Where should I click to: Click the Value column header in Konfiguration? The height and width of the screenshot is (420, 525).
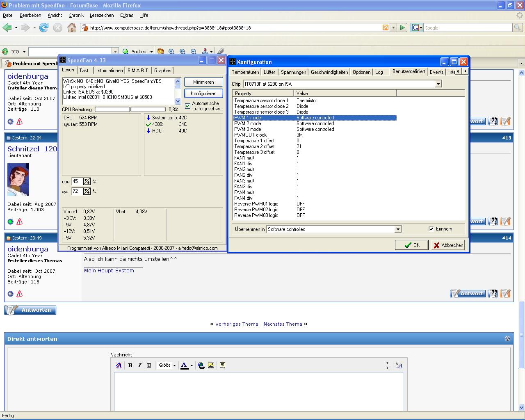[345, 94]
